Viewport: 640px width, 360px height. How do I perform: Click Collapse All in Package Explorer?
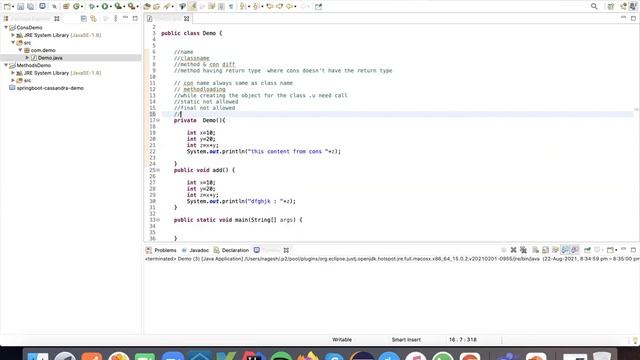coord(84,18)
